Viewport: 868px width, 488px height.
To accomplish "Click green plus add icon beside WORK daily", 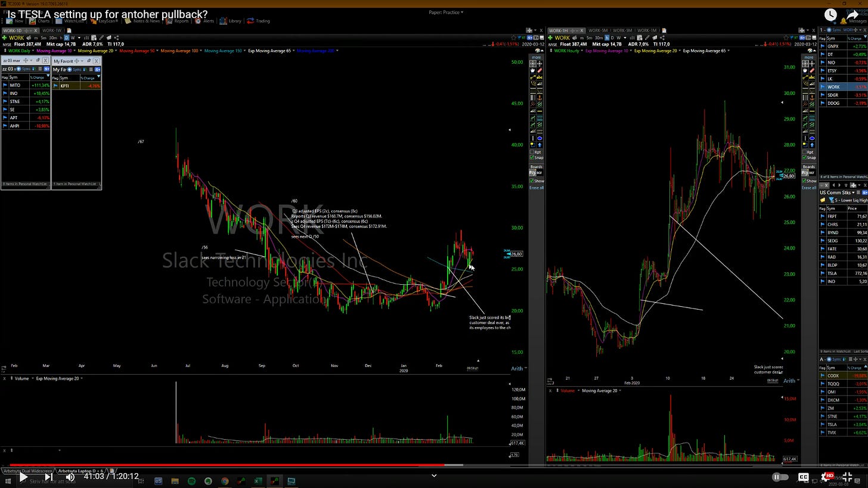I will [4, 38].
